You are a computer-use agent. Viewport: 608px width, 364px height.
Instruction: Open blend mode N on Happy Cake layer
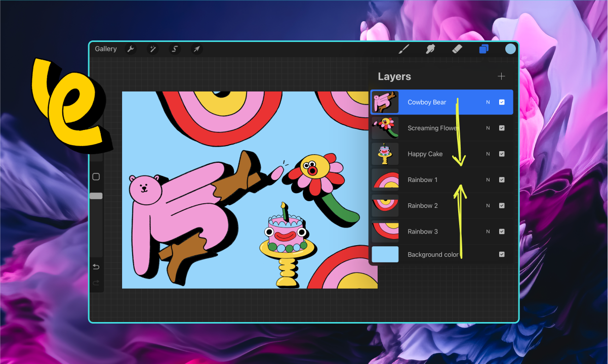488,154
